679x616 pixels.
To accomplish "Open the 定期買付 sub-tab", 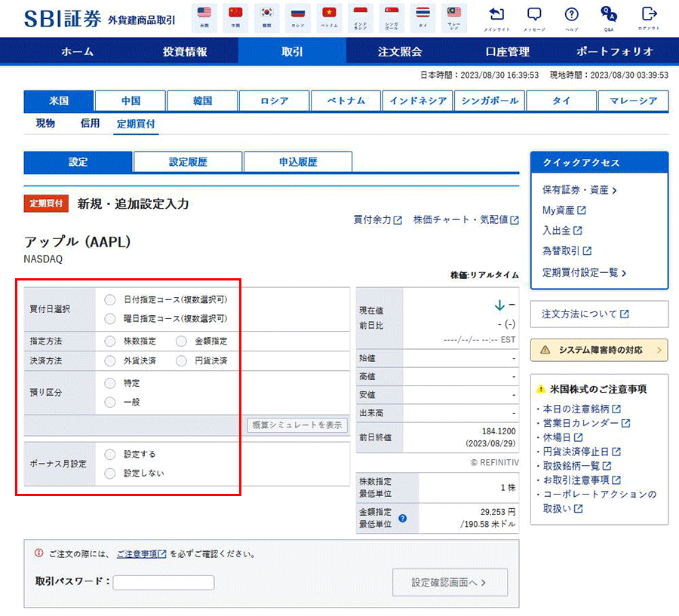I will (x=136, y=124).
